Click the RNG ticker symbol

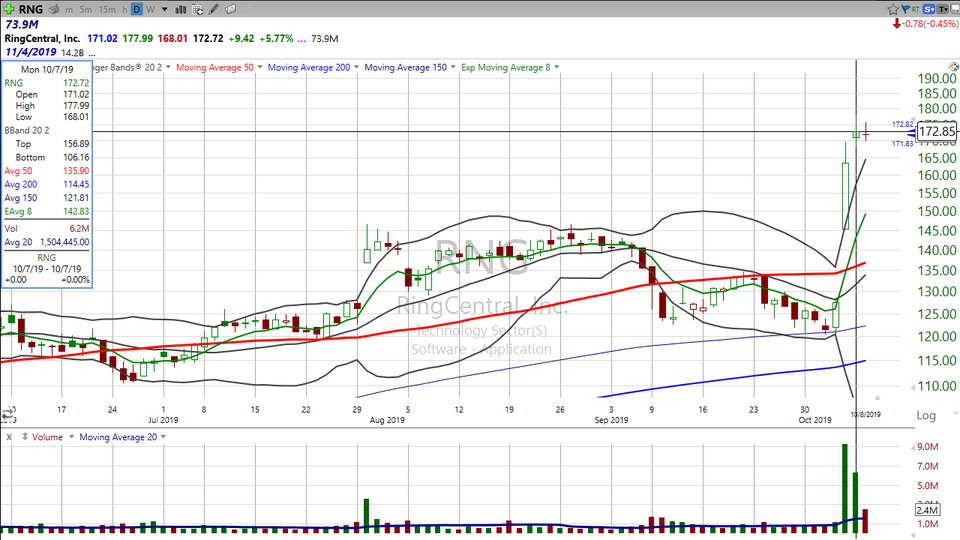tap(30, 9)
